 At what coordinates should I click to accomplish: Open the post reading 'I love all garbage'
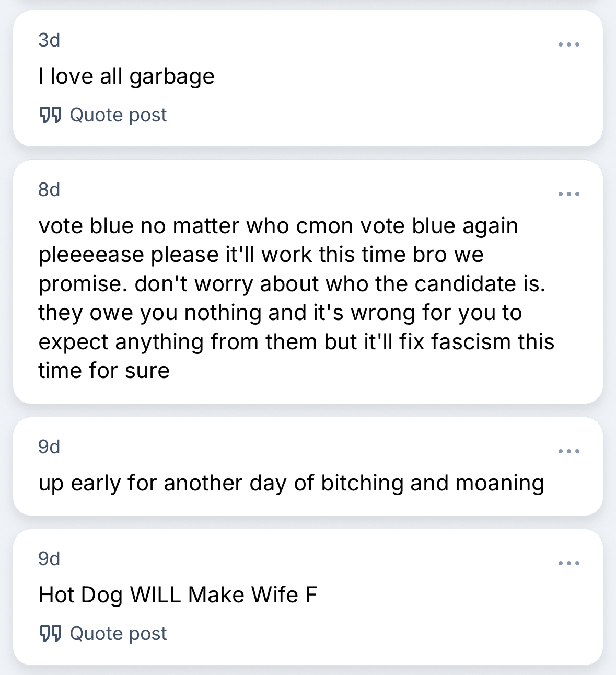coord(126,77)
